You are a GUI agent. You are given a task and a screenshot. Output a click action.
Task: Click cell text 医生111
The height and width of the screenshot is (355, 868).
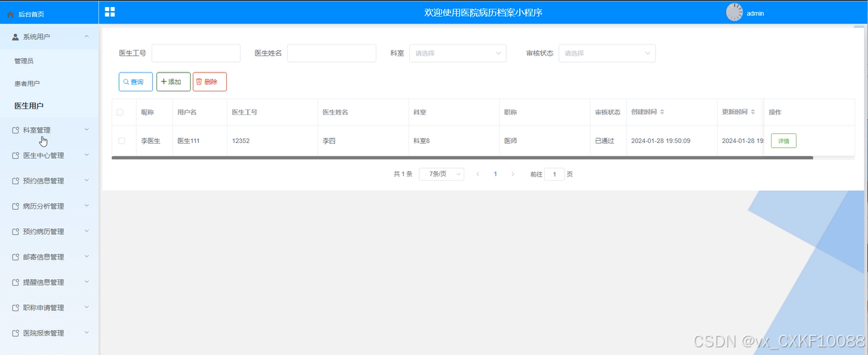tap(189, 141)
